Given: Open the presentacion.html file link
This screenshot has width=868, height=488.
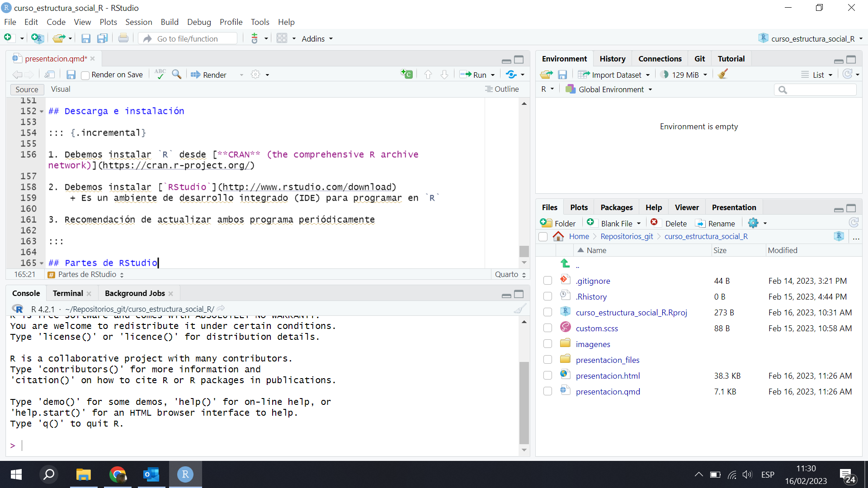Looking at the screenshot, I should pos(608,375).
